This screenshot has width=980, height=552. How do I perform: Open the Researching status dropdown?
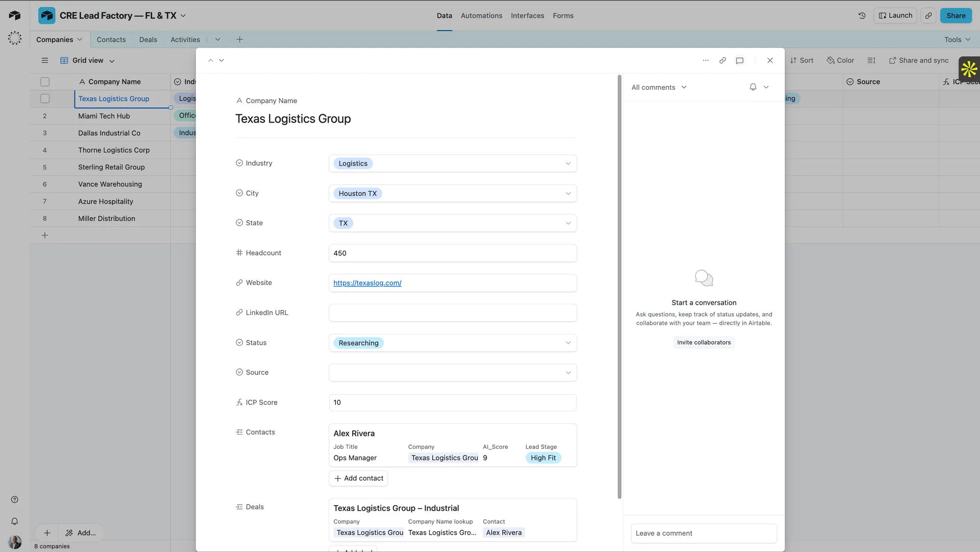[x=568, y=343]
